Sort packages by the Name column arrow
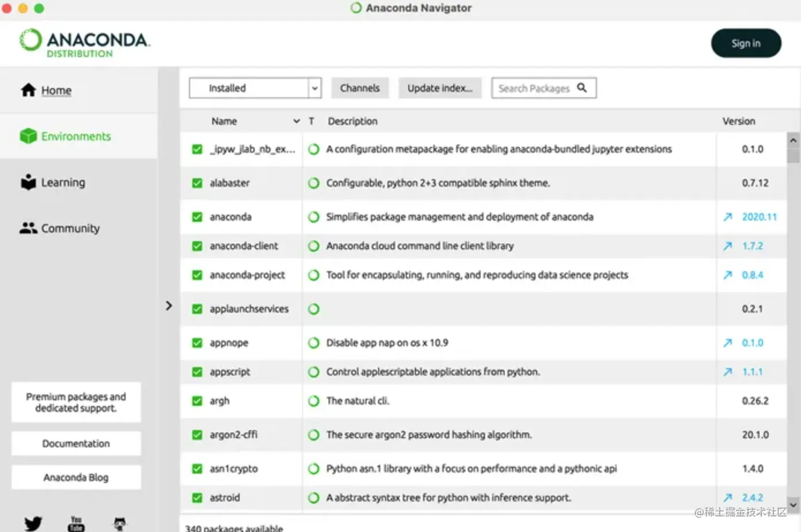Image resolution: width=801 pixels, height=532 pixels. [x=296, y=121]
